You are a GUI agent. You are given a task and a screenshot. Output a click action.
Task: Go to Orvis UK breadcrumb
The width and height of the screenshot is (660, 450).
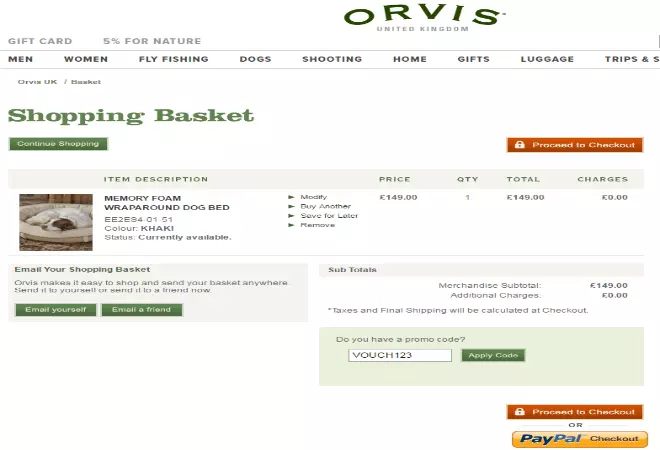point(37,82)
